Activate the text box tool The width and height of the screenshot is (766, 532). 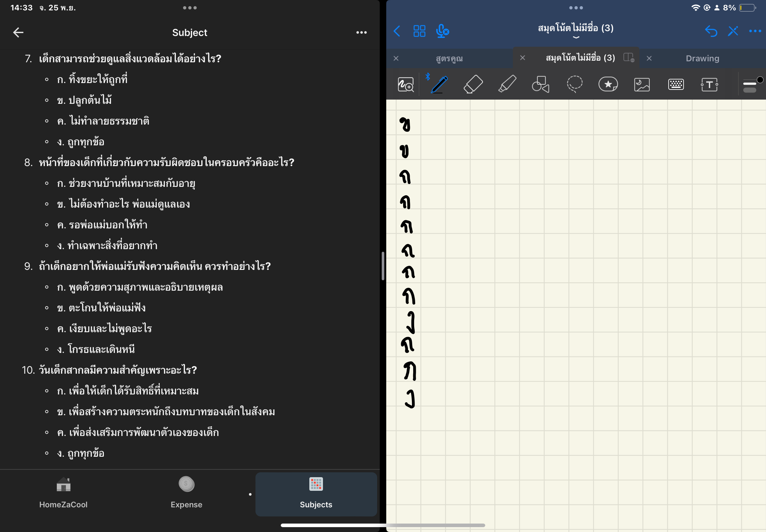[x=709, y=84]
